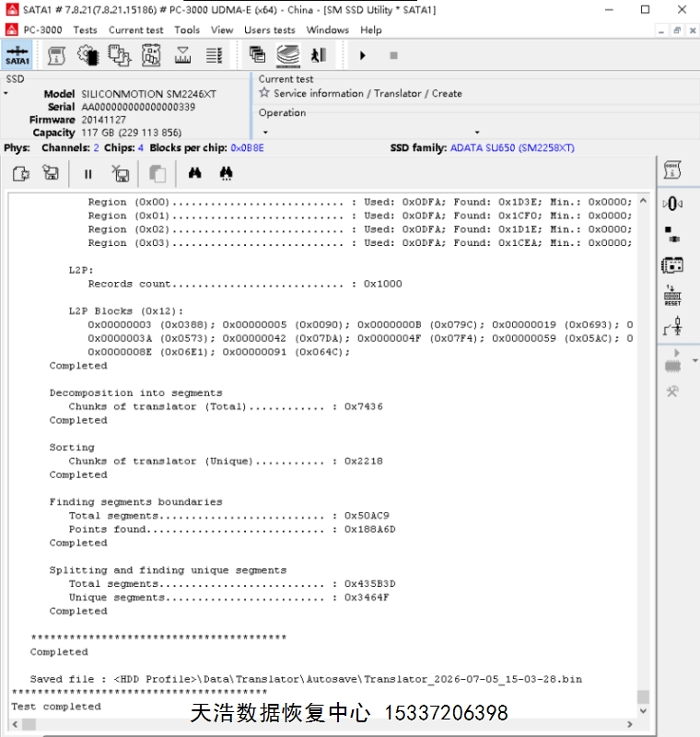The width and height of the screenshot is (700, 737).
Task: Clear the log with the delete-save icon
Action: click(121, 173)
